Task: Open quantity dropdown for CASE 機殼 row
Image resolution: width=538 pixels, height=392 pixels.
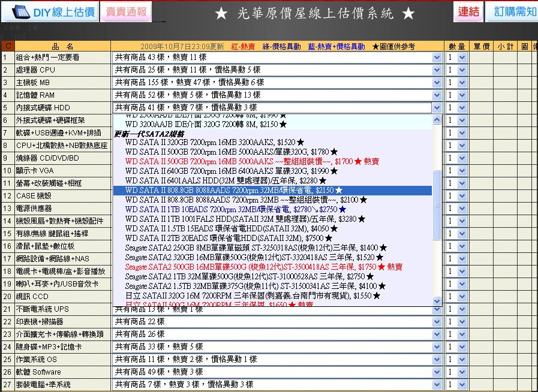Action: click(462, 196)
